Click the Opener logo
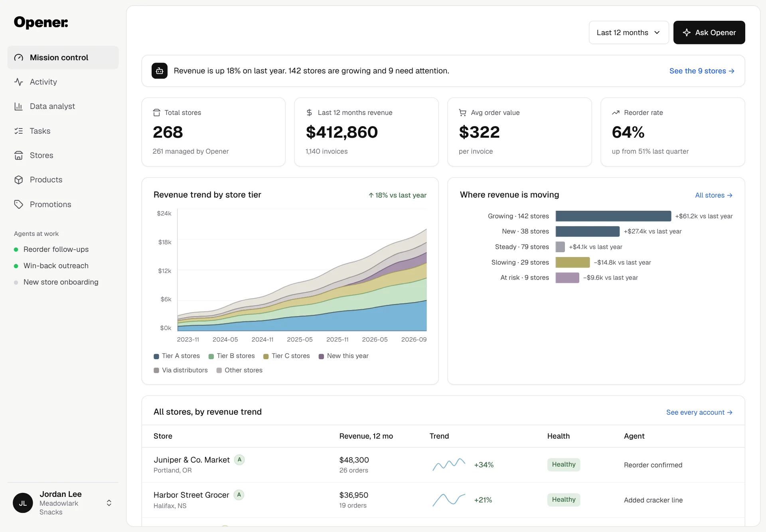This screenshot has width=766, height=532. point(41,22)
